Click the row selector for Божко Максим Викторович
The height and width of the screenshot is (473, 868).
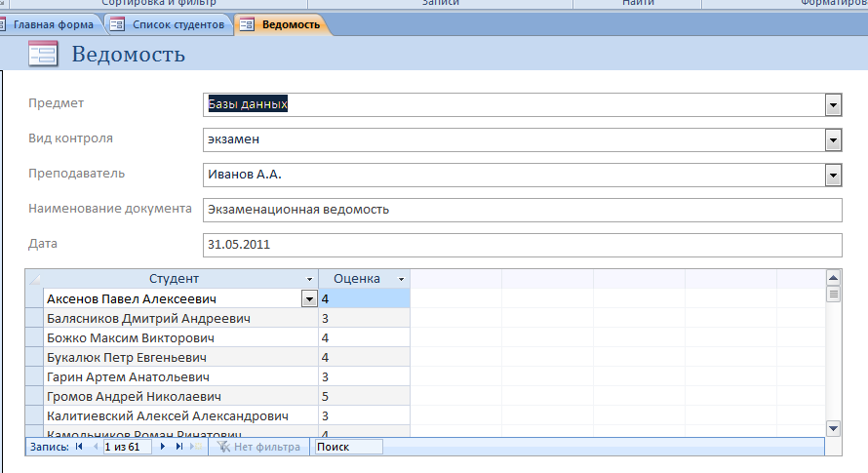click(x=34, y=337)
